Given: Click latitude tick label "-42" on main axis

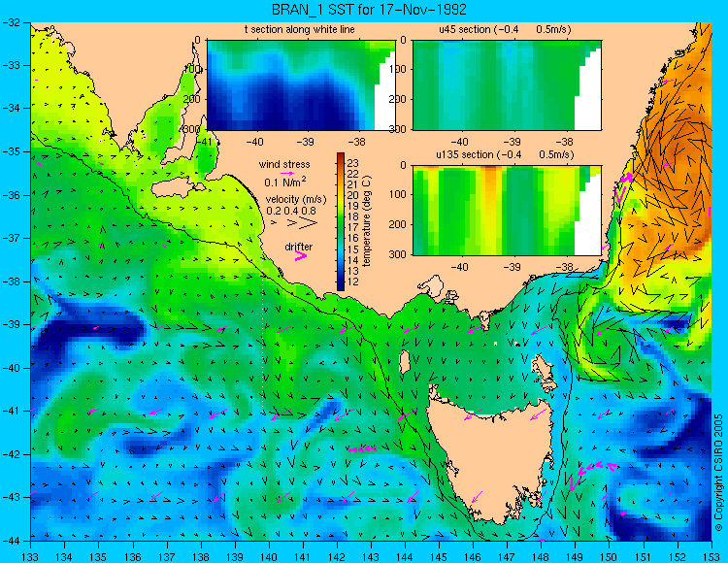Looking at the screenshot, I should tap(11, 454).
